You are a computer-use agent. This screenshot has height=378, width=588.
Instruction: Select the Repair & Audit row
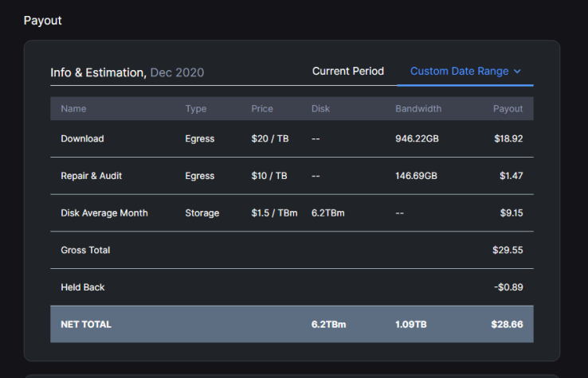click(292, 176)
